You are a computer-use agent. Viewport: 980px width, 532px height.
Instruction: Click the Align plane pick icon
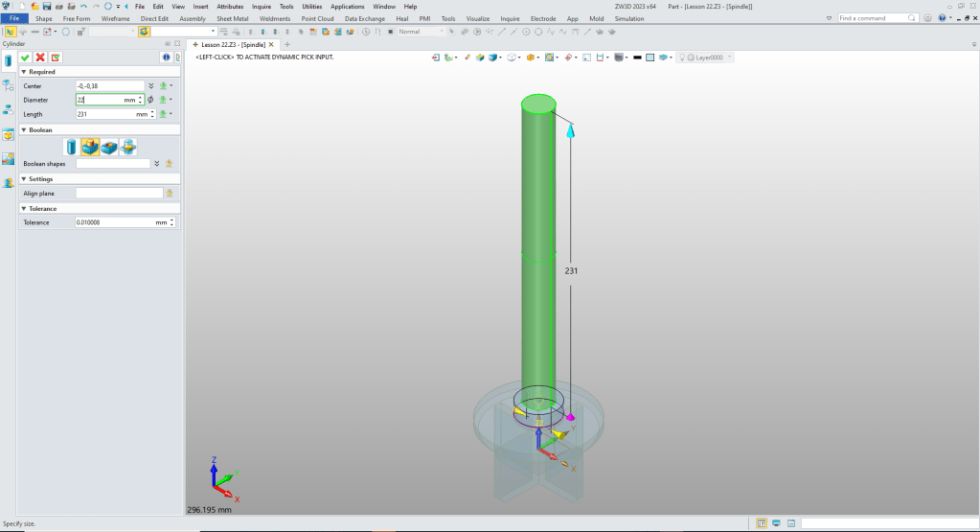[x=170, y=193]
